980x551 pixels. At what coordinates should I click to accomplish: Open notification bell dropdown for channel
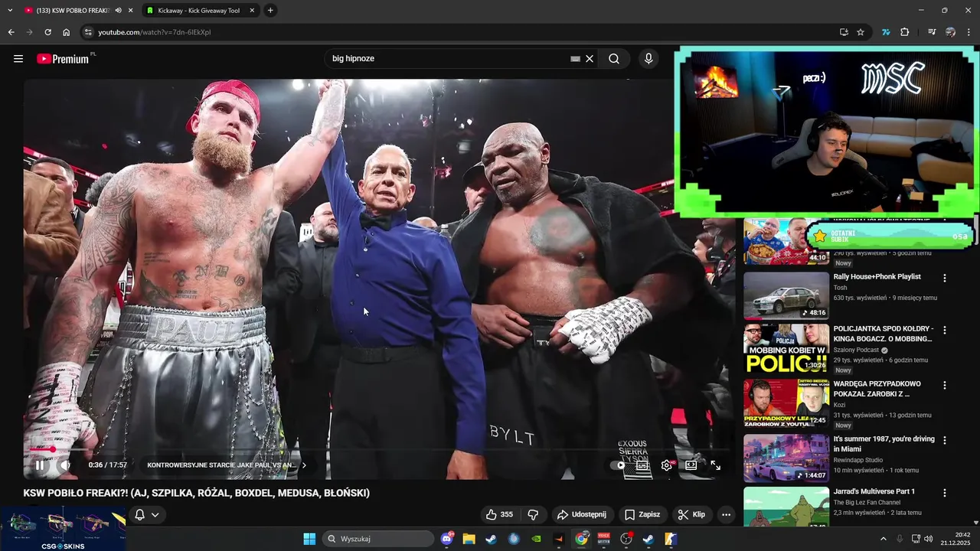(147, 514)
